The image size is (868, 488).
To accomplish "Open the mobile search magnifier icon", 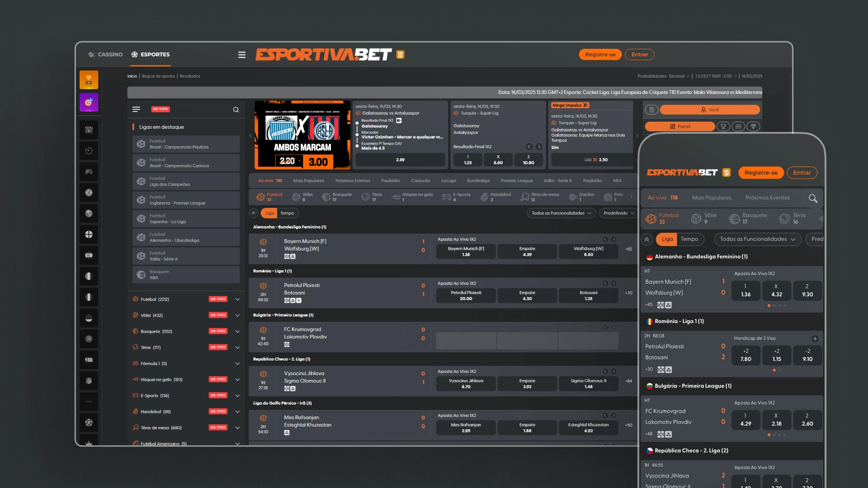I will (813, 198).
